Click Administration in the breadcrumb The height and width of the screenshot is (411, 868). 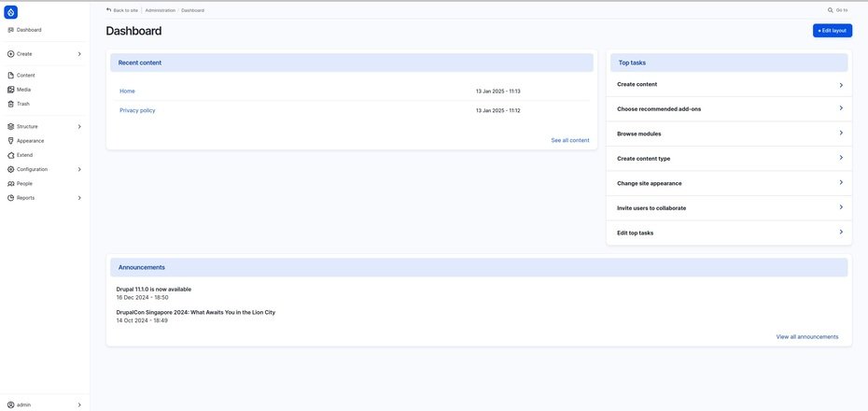(x=160, y=10)
